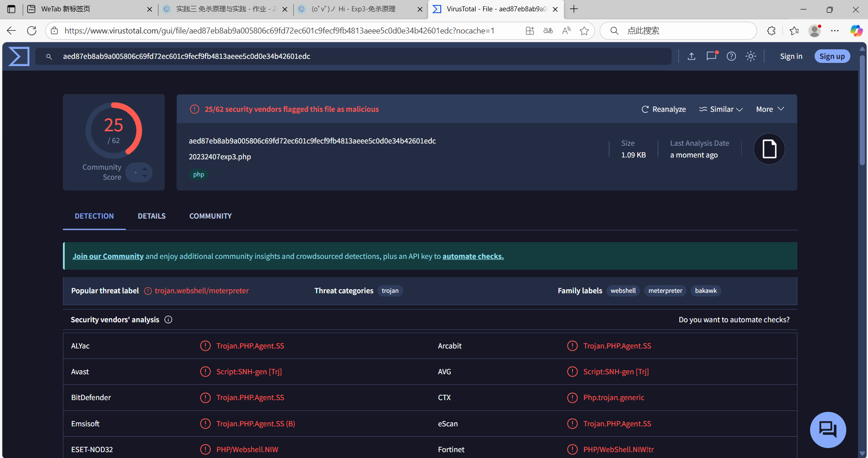Click the translate page icon
The width and height of the screenshot is (868, 458).
(548, 31)
